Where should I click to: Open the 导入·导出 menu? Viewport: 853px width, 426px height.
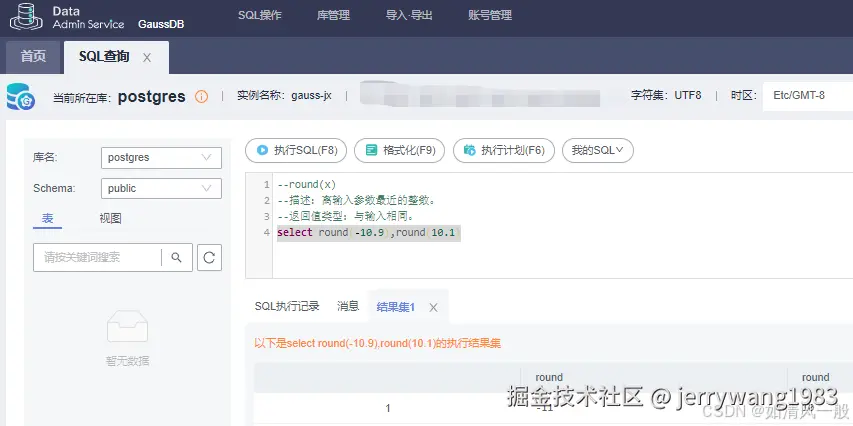(x=409, y=15)
